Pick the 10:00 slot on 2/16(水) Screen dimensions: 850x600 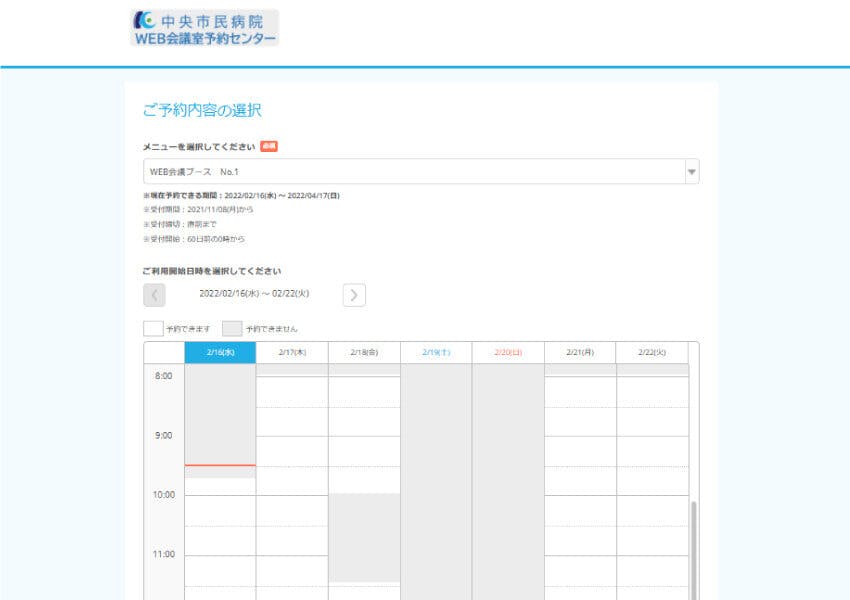(x=220, y=510)
